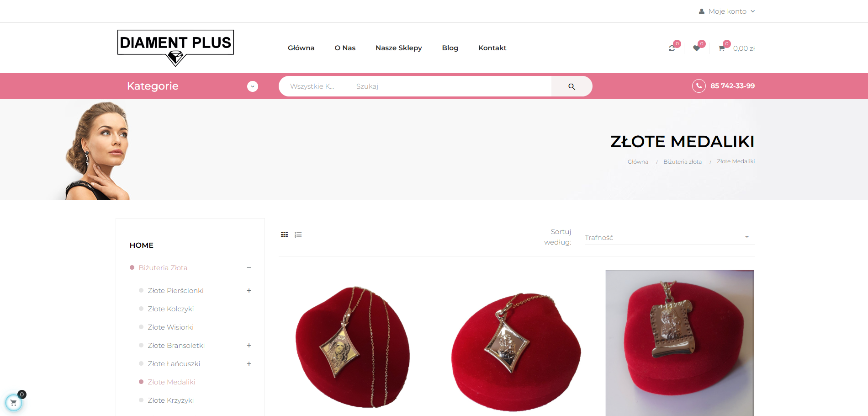This screenshot has height=416, width=868.
Task: Open the wishlist heart icon
Action: [x=696, y=48]
